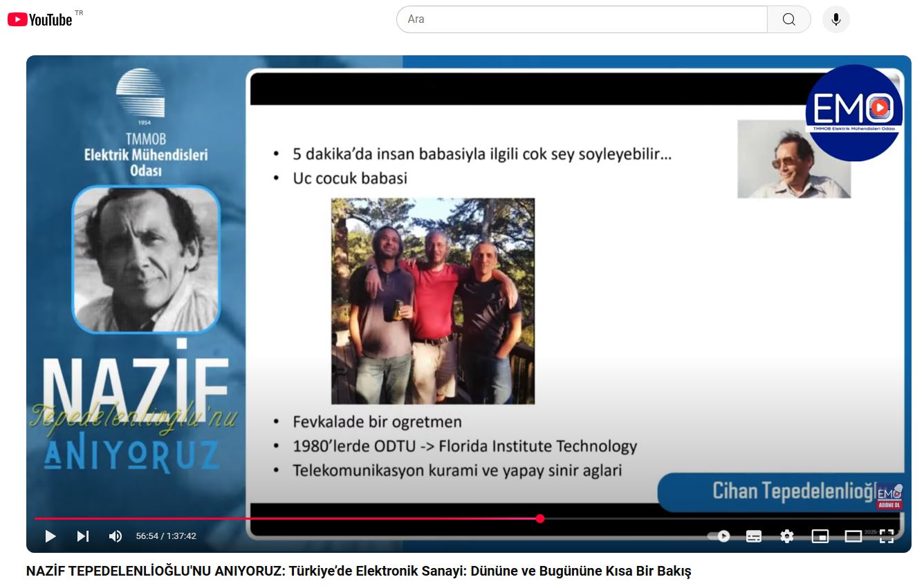The image size is (924, 586).
Task: Toggle the autoplay switch
Action: (x=719, y=536)
